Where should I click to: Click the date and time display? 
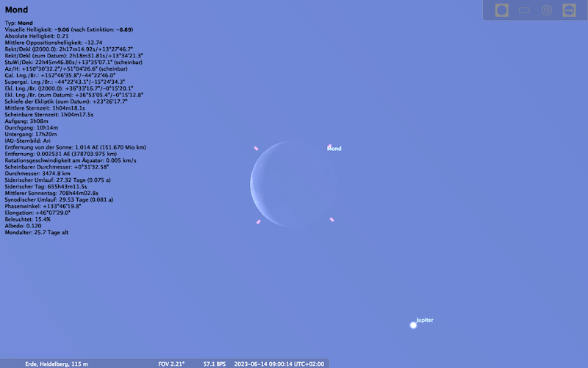click(279, 364)
